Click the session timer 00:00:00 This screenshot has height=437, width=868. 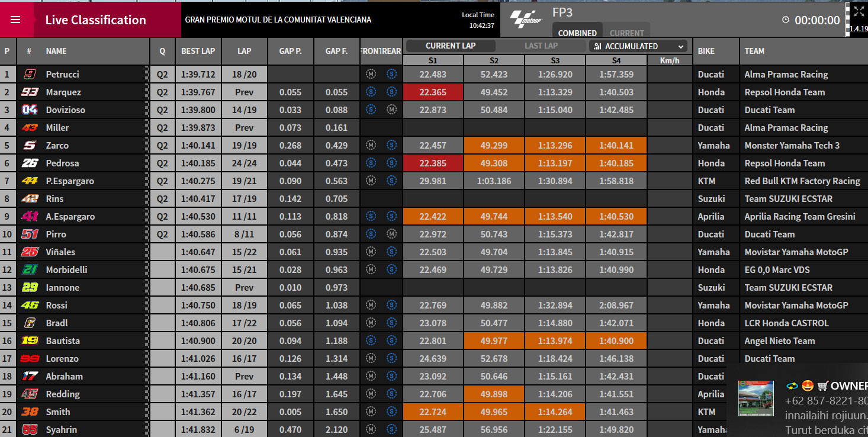[817, 20]
